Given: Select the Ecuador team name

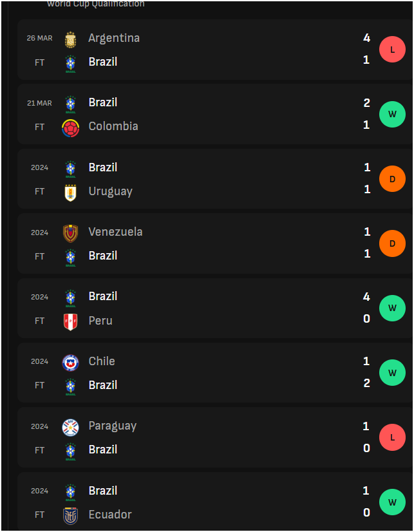Looking at the screenshot, I should point(110,515).
